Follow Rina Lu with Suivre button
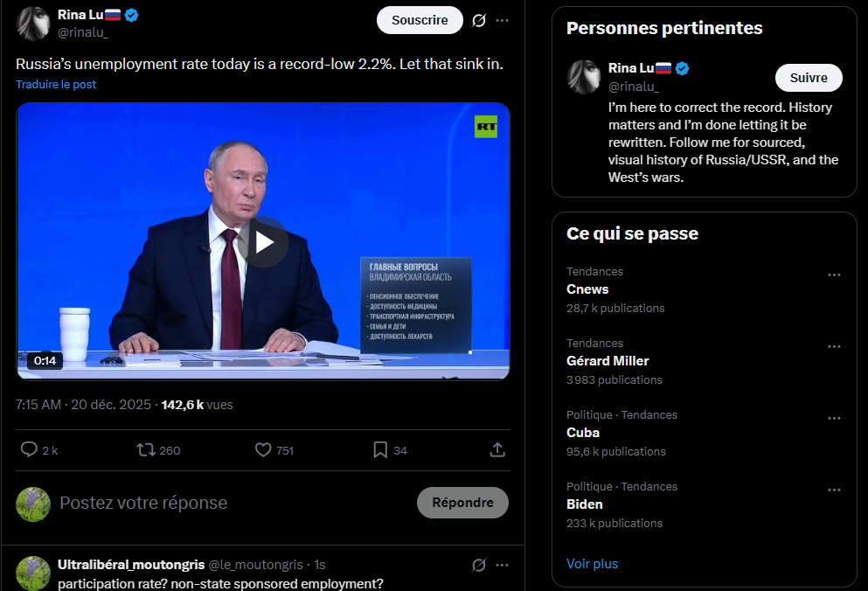 tap(809, 78)
